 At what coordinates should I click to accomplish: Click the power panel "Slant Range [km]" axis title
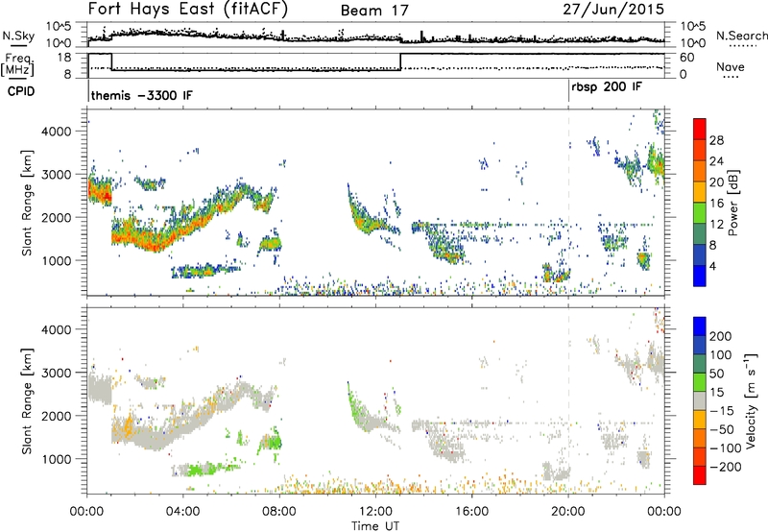(x=27, y=203)
